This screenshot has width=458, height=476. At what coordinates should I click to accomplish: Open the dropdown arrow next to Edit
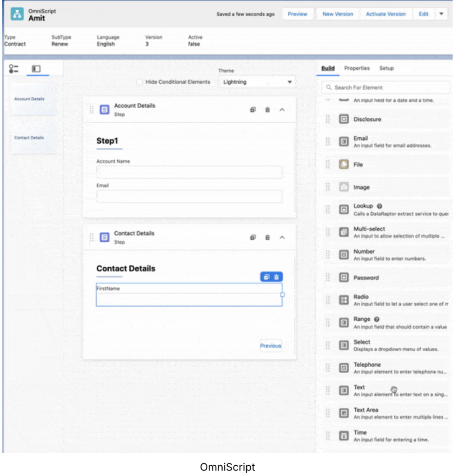pos(441,14)
